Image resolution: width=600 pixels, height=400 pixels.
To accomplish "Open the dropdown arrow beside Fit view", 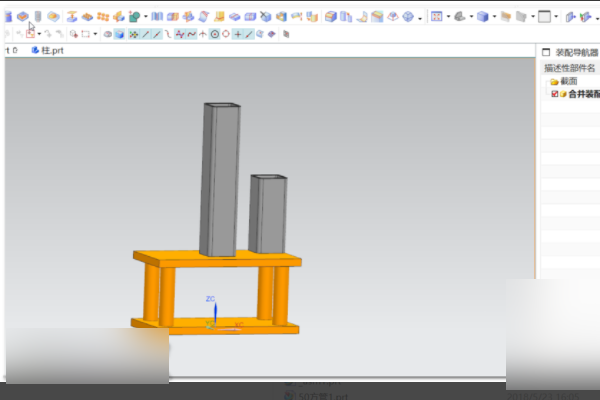I will pos(448,17).
